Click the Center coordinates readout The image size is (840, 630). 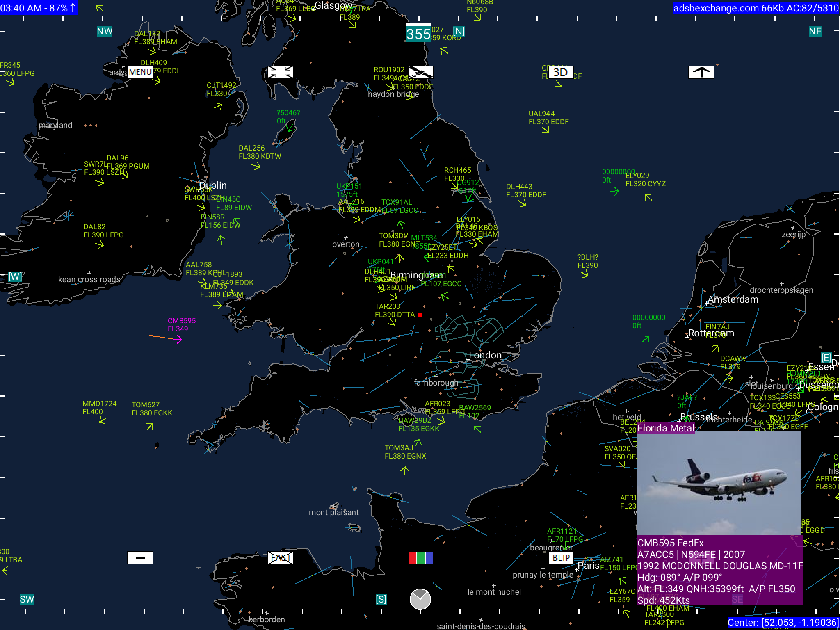coord(783,623)
